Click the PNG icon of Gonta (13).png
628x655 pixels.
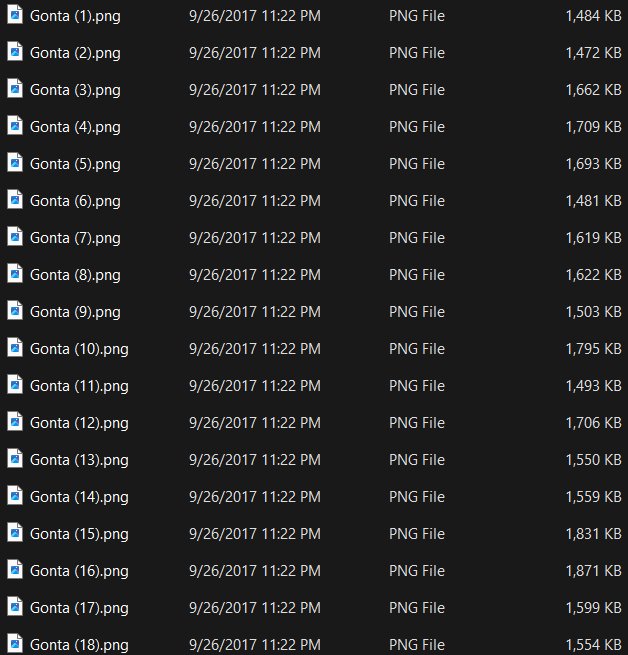[15, 459]
